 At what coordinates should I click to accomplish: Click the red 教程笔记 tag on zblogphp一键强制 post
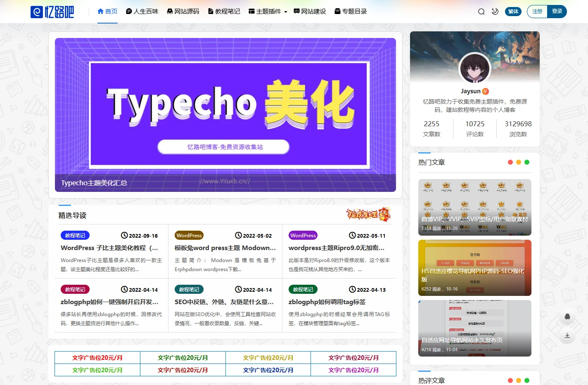coord(75,289)
